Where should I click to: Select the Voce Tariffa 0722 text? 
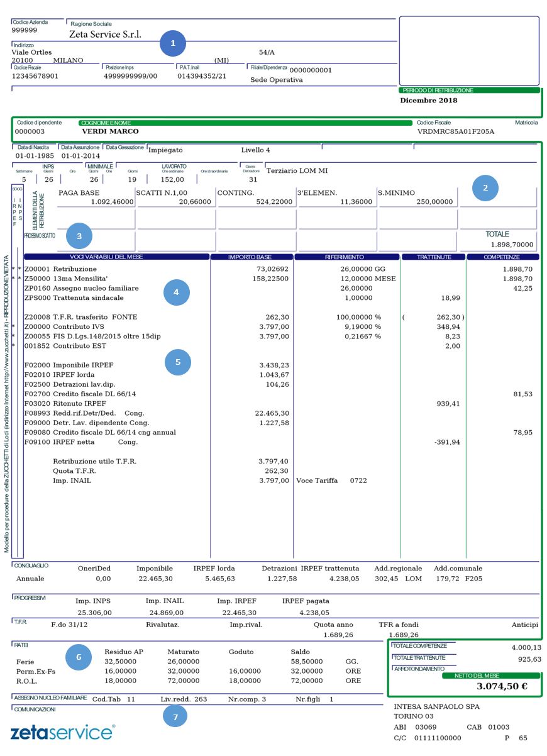coord(331,481)
